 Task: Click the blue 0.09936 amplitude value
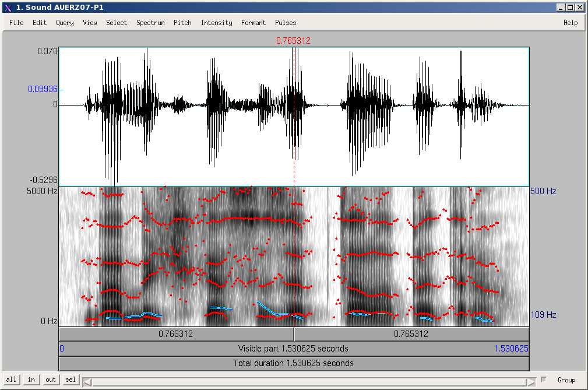(43, 89)
